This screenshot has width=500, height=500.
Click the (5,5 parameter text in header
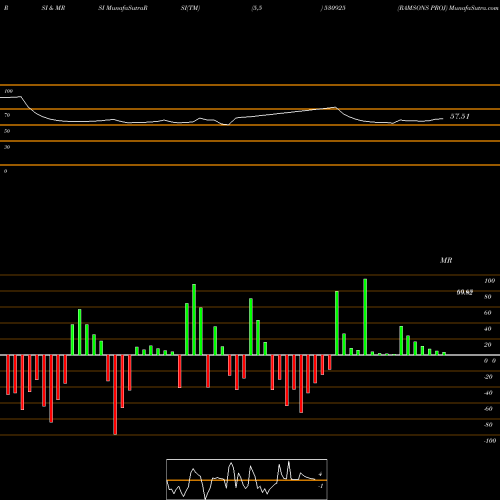(x=257, y=8)
